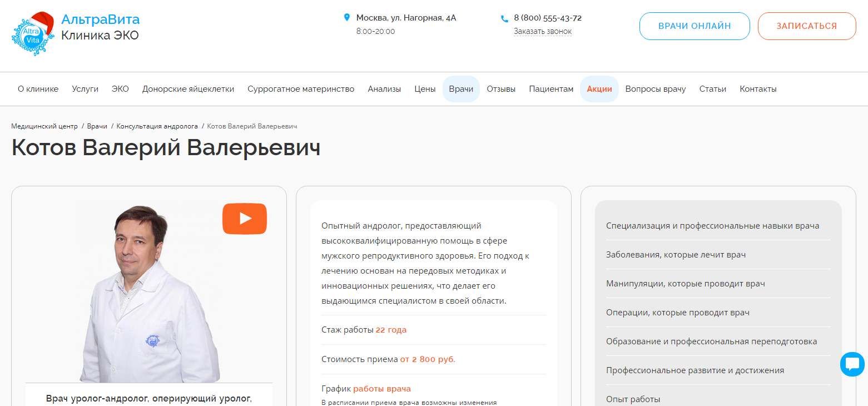Jump to Специализация и профессиональные навыки врача

pyautogui.click(x=712, y=226)
